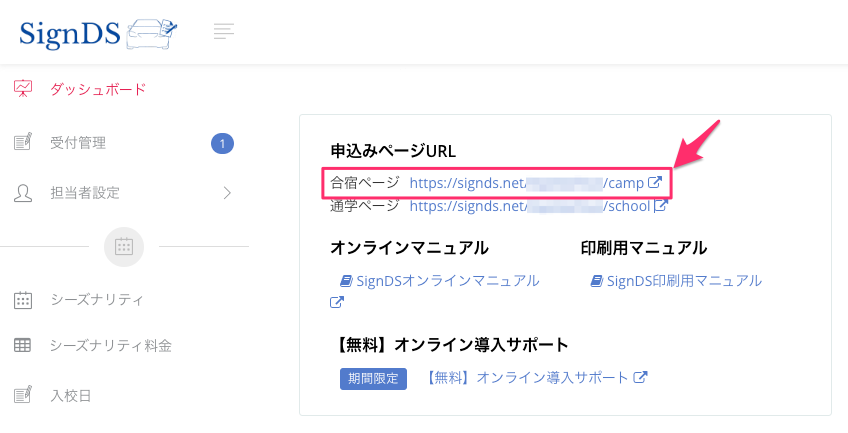Image resolution: width=848 pixels, height=433 pixels.
Task: Open the SignDSオンラインマニュアル link
Action: [x=440, y=281]
